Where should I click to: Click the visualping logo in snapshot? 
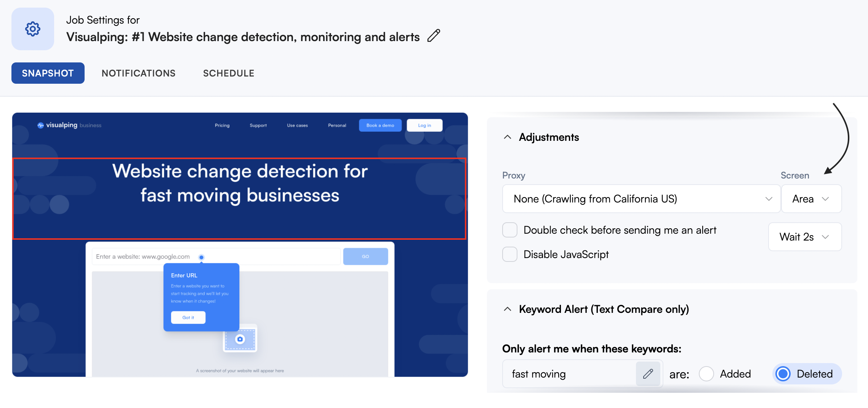click(x=69, y=125)
